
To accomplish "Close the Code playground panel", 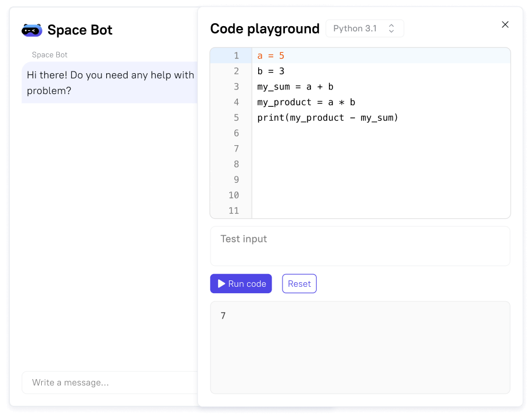I will pos(505,24).
